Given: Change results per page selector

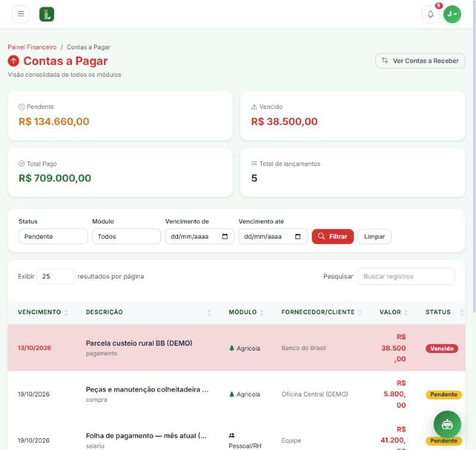Looking at the screenshot, I should [56, 276].
